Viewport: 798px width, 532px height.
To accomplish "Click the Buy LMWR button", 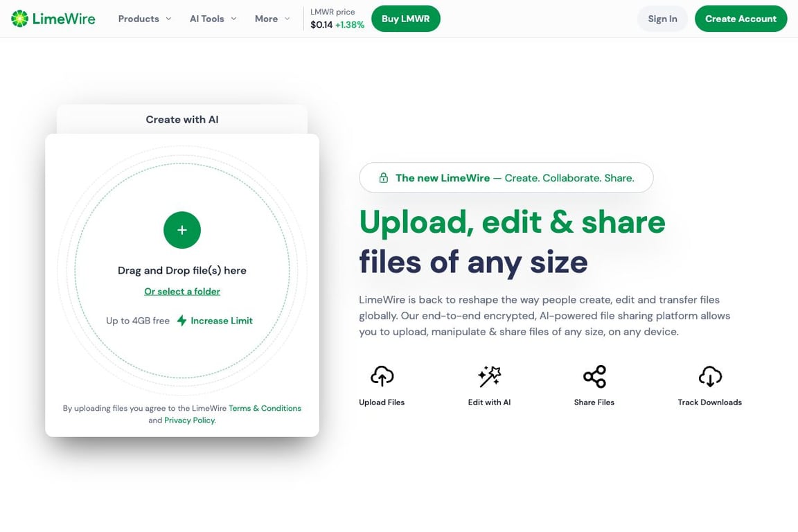I will click(406, 19).
